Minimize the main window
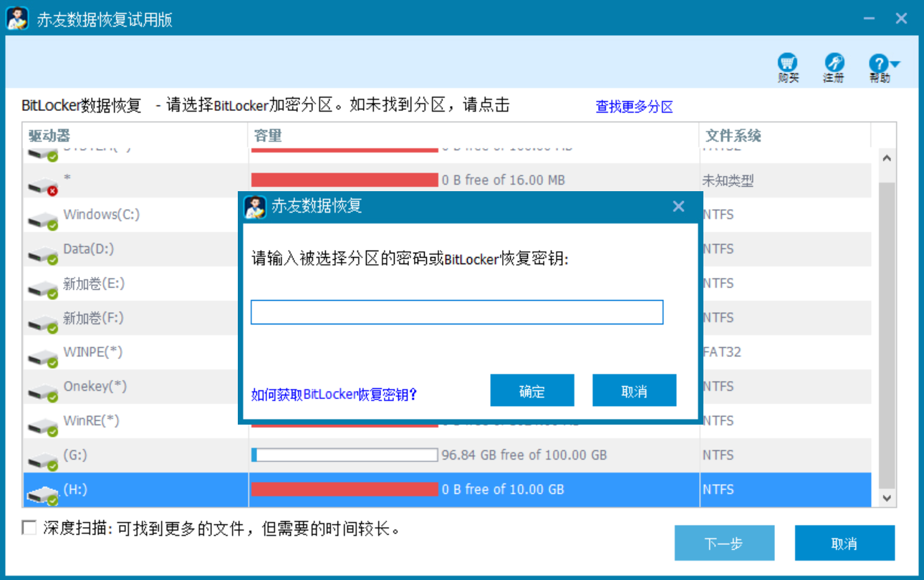 (868, 19)
